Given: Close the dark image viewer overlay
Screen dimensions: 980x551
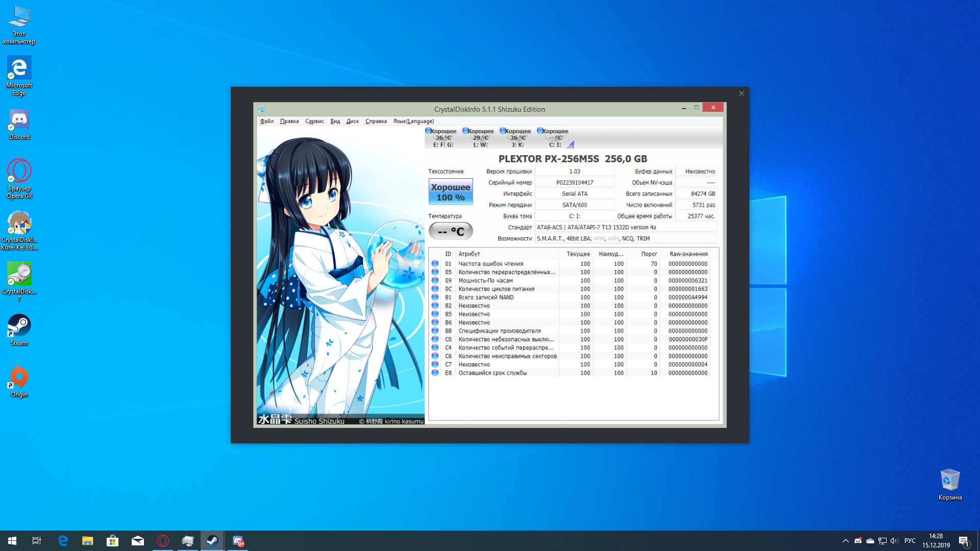Looking at the screenshot, I should tap(741, 93).
